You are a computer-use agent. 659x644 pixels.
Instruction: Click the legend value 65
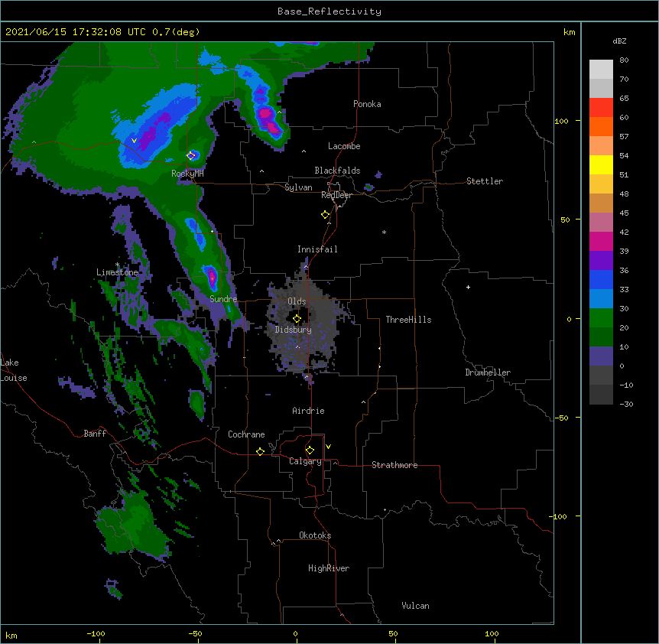coord(624,99)
